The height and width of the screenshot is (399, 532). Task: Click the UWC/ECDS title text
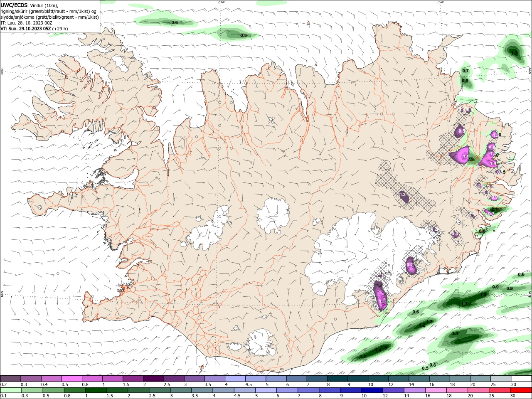(x=14, y=5)
